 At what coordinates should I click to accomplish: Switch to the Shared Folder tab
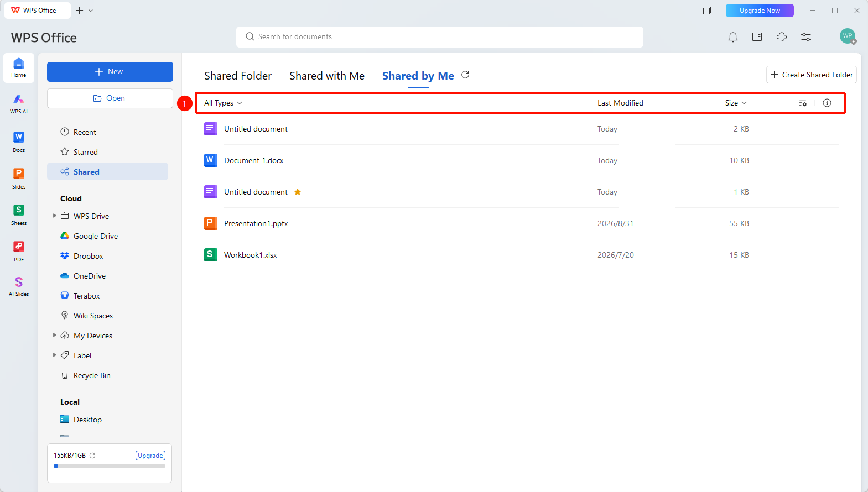[238, 76]
